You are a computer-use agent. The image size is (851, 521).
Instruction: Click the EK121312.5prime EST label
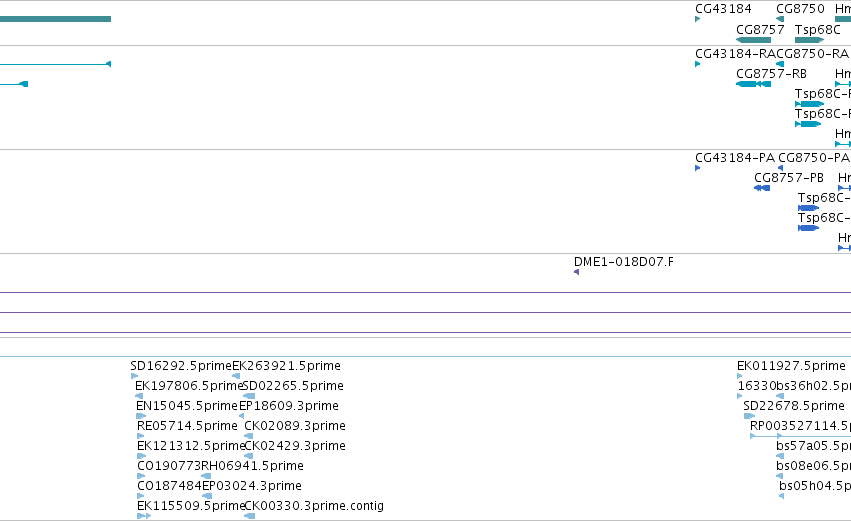[190, 446]
